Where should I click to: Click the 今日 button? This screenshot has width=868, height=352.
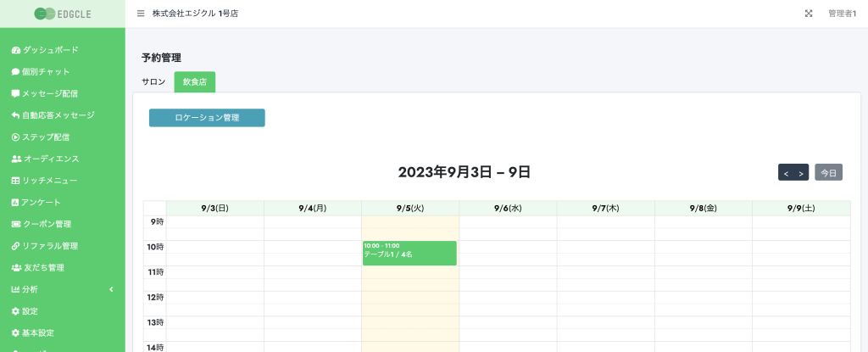pos(829,172)
